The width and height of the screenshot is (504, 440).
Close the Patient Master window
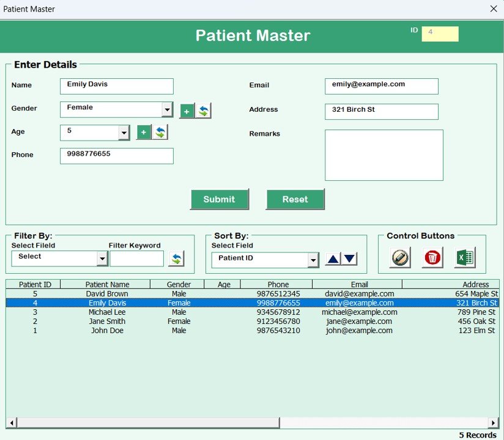point(494,9)
